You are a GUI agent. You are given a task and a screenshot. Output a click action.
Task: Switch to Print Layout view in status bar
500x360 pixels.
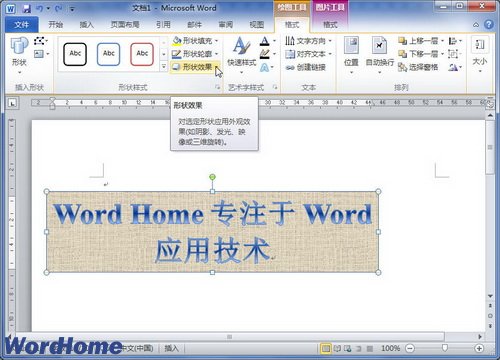click(x=326, y=349)
